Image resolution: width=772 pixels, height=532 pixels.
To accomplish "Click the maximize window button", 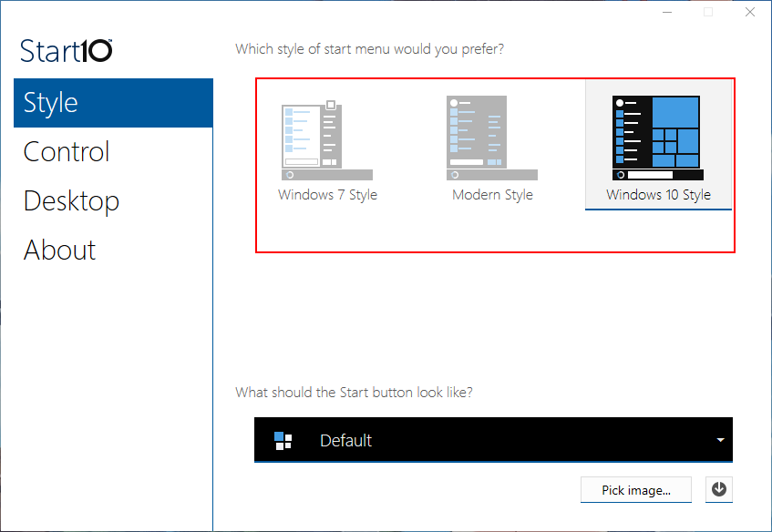I will click(707, 13).
